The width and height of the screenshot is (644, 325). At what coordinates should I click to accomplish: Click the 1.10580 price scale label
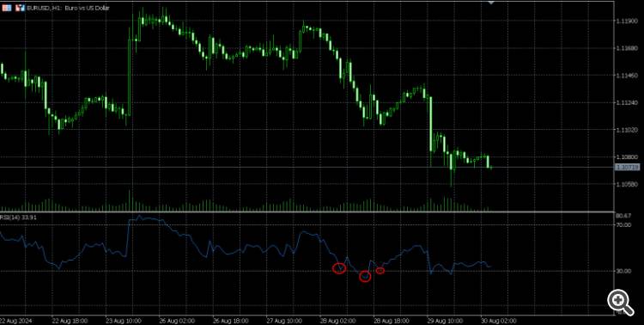pos(627,184)
